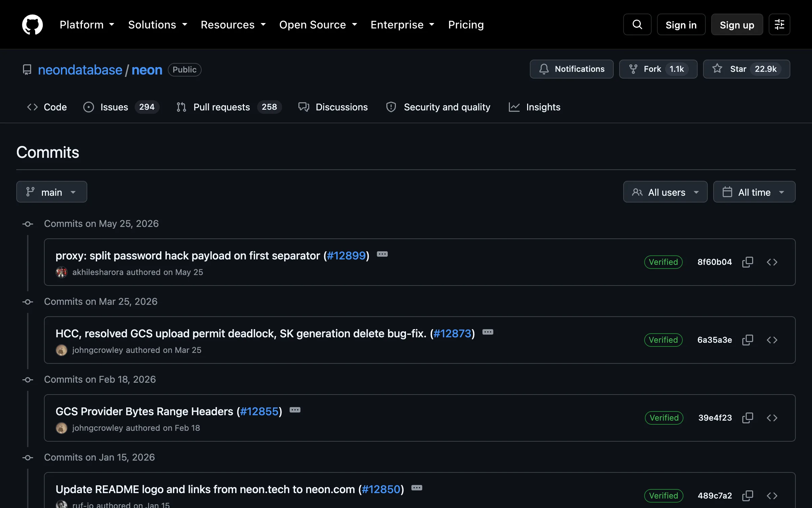
Task: Browse repository at commit 489c7a2
Action: [772, 496]
